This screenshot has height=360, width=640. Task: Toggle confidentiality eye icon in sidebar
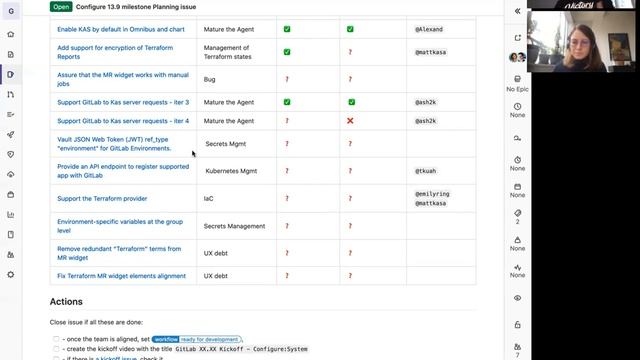coord(517,298)
